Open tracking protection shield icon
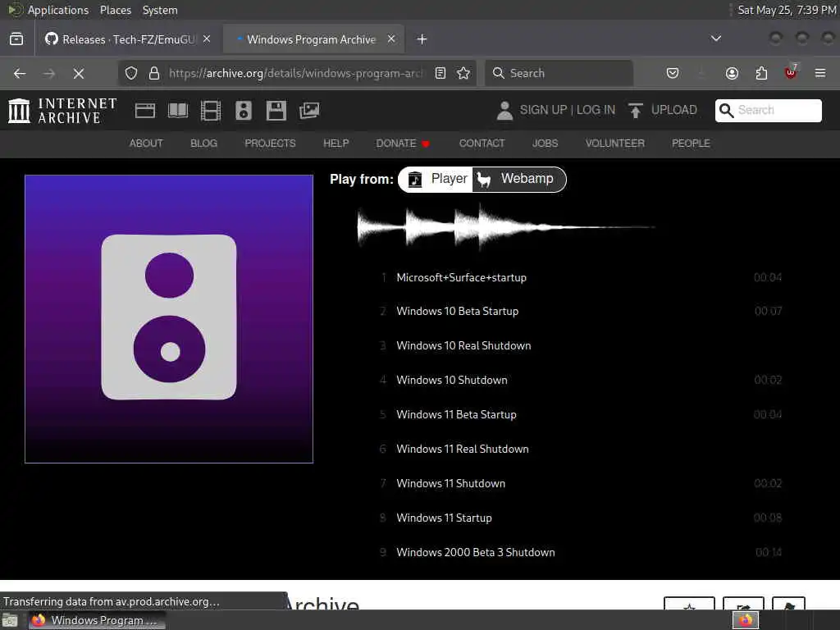 click(x=131, y=73)
